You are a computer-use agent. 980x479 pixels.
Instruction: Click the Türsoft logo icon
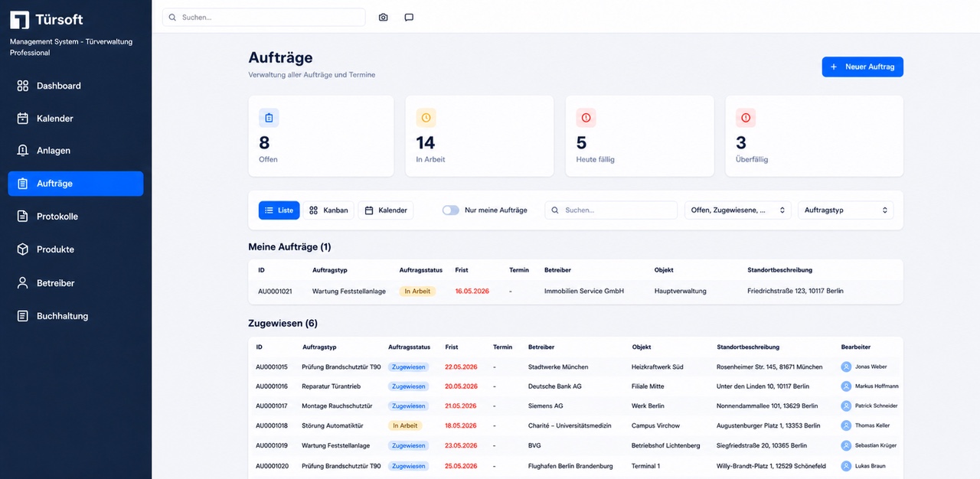19,20
